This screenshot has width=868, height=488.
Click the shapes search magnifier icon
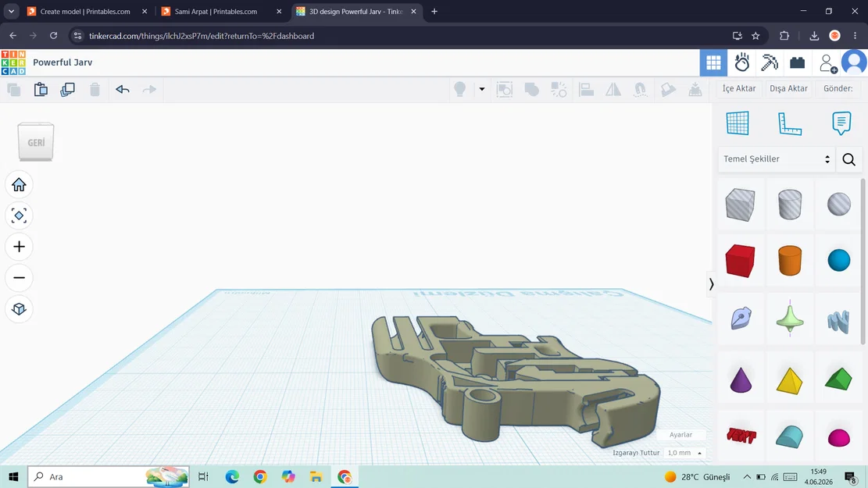tap(848, 159)
